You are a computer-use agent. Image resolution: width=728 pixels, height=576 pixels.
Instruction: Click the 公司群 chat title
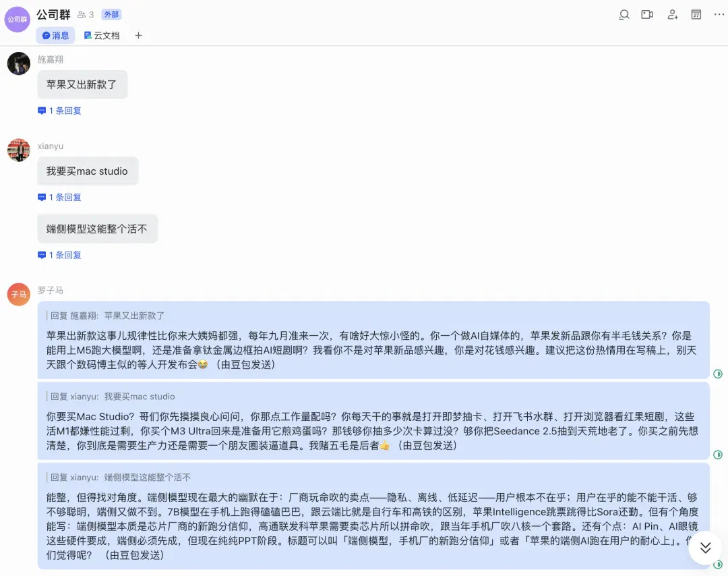pyautogui.click(x=53, y=15)
